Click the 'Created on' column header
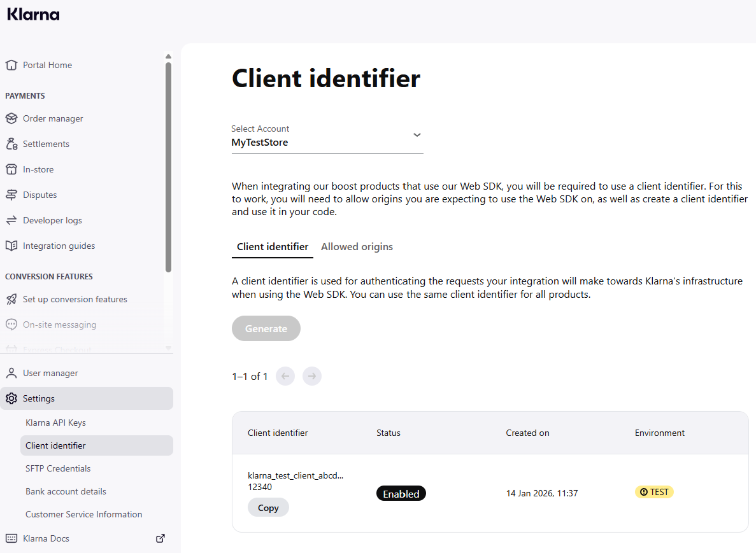The width and height of the screenshot is (756, 553). (x=527, y=433)
